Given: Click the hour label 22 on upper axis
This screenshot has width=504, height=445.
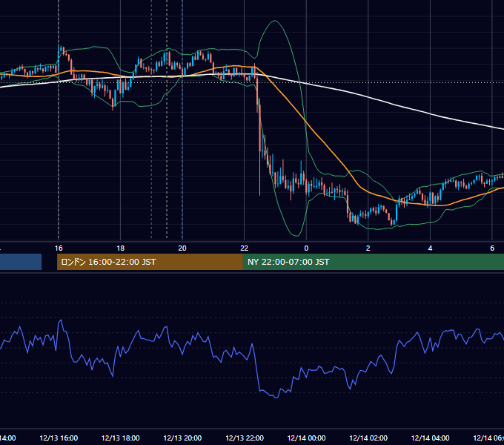Looking at the screenshot, I should [x=245, y=248].
